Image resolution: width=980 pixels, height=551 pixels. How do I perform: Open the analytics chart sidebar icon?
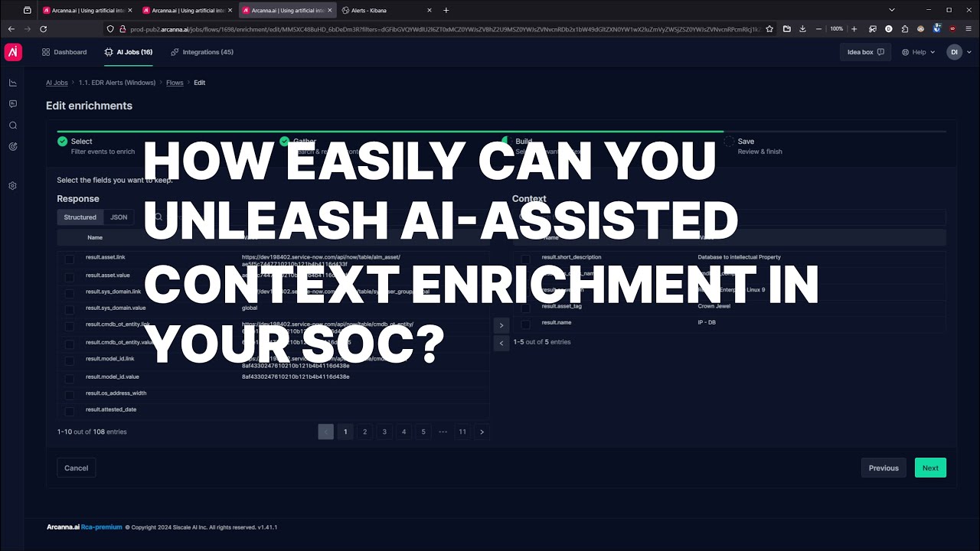pyautogui.click(x=13, y=83)
